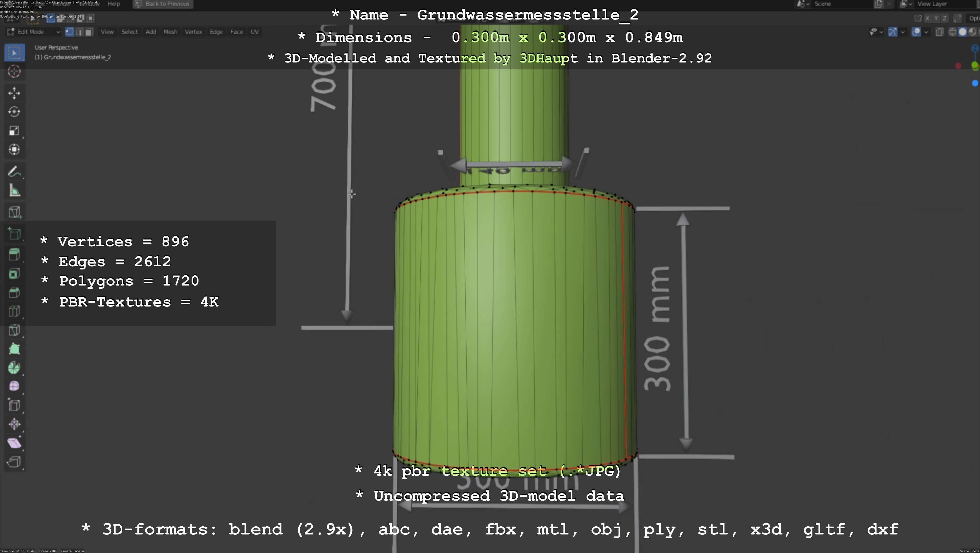Click the User Perspective label

(x=56, y=47)
